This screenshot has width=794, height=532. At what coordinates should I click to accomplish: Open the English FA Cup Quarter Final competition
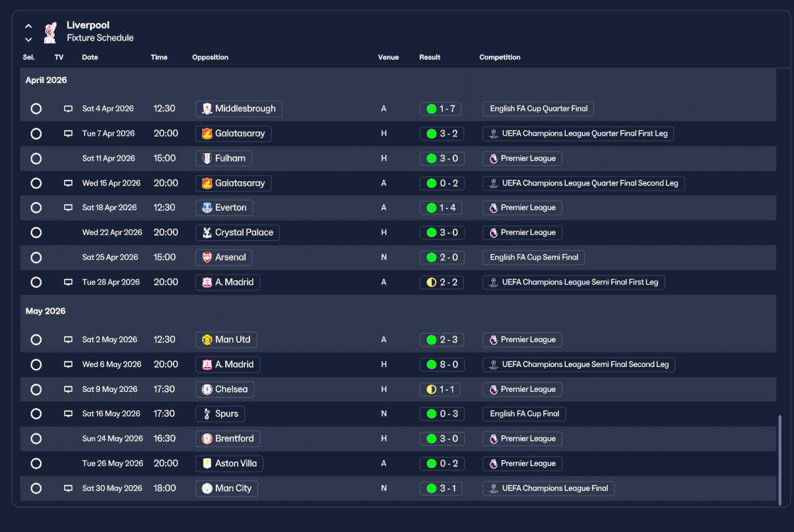[x=538, y=109]
